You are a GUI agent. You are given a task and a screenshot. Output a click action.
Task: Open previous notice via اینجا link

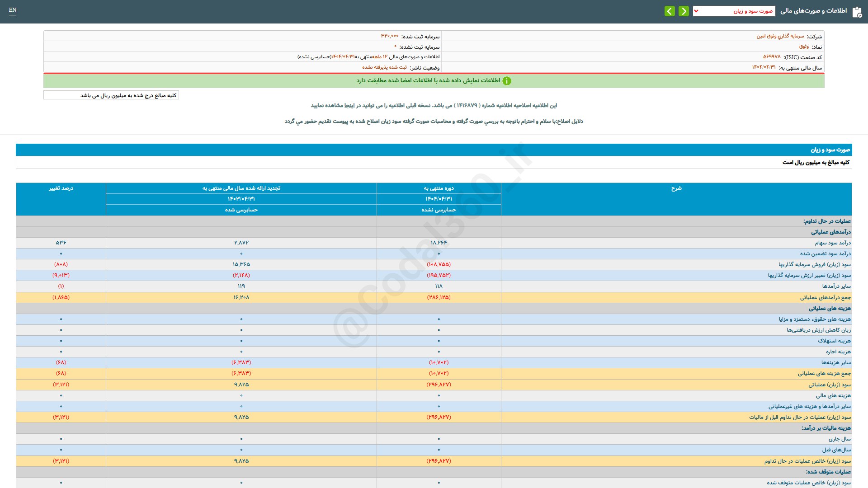coord(349,105)
